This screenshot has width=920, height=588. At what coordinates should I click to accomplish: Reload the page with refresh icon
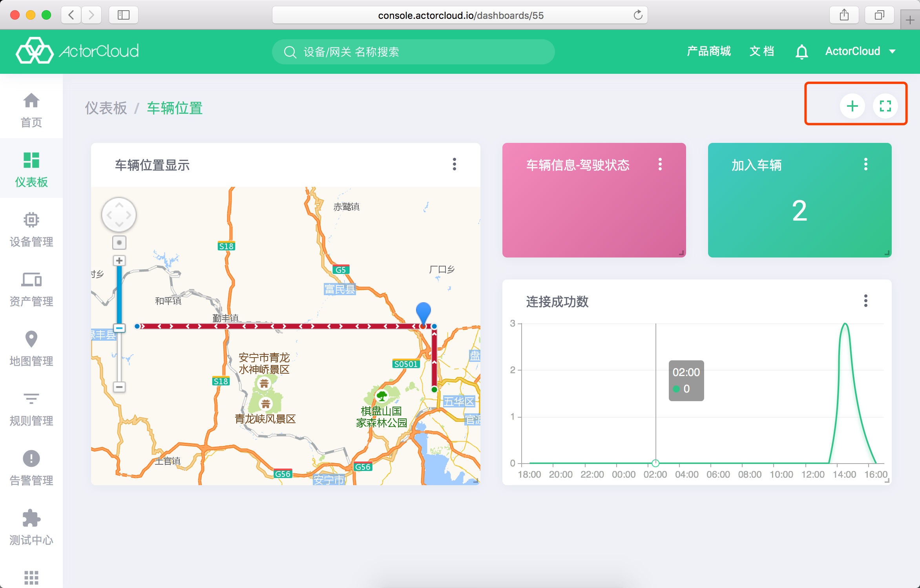point(638,15)
